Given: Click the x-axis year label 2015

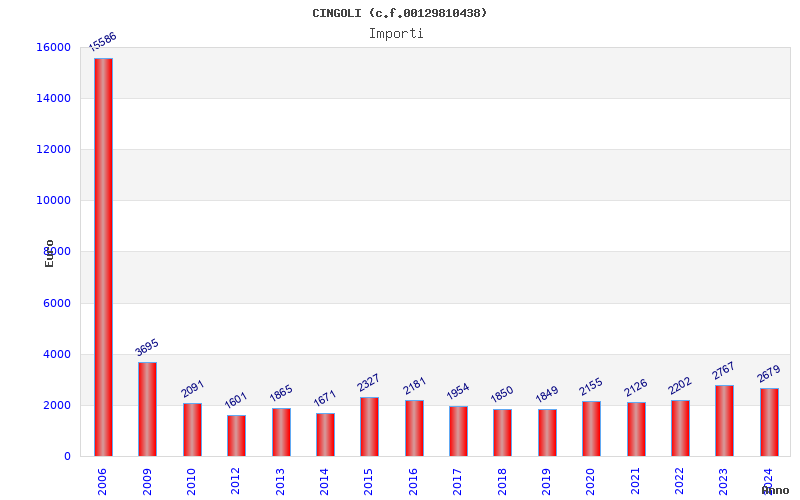Looking at the screenshot, I should pyautogui.click(x=368, y=482).
